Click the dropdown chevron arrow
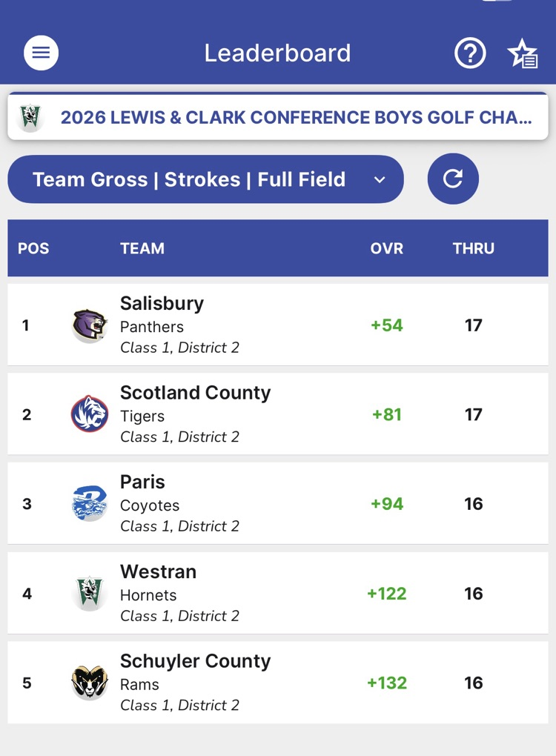Viewport: 556px width, 756px height. point(380,179)
